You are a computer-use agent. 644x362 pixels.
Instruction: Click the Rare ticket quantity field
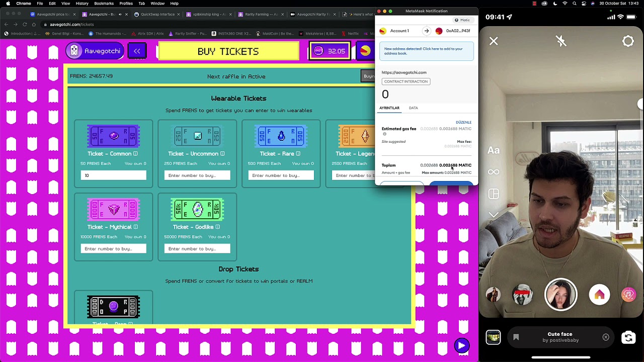pyautogui.click(x=281, y=175)
